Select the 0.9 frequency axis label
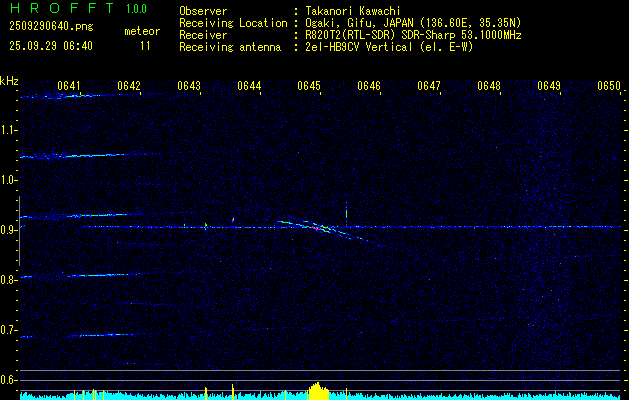Viewport: 629px width, 400px height. [9, 230]
